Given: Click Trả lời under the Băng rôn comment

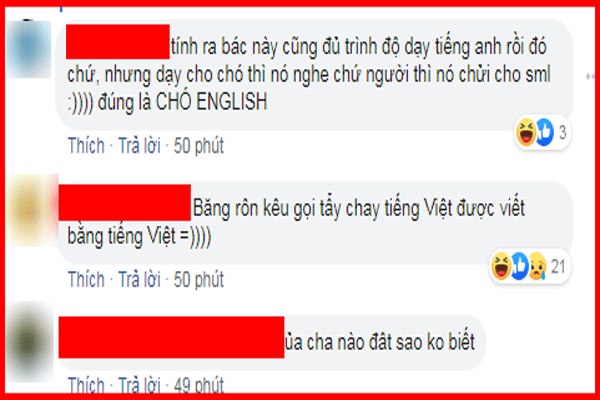Looking at the screenshot, I should coord(139,279).
